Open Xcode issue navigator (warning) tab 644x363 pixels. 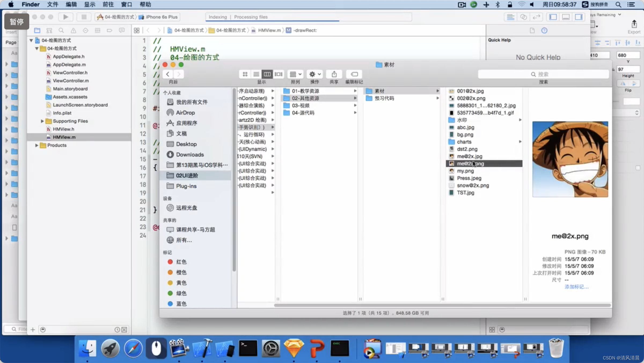pyautogui.click(x=73, y=30)
